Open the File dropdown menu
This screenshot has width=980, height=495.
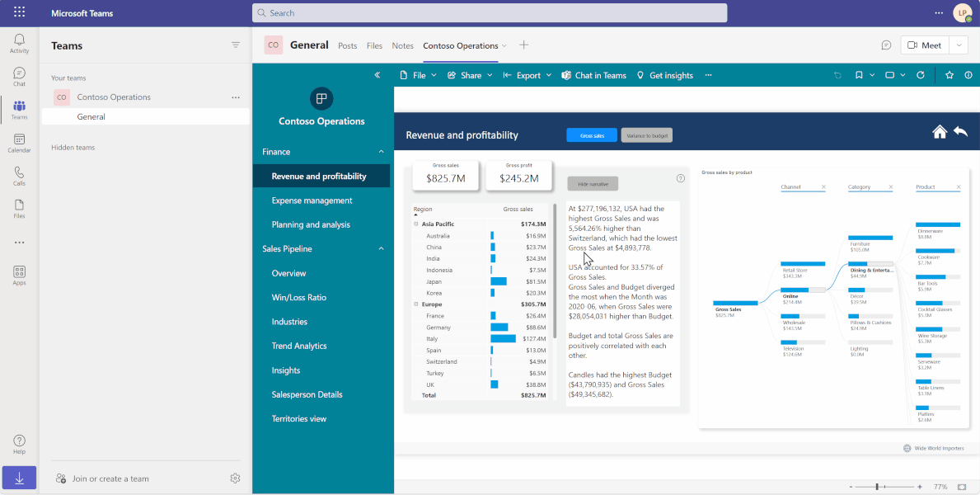coord(419,75)
